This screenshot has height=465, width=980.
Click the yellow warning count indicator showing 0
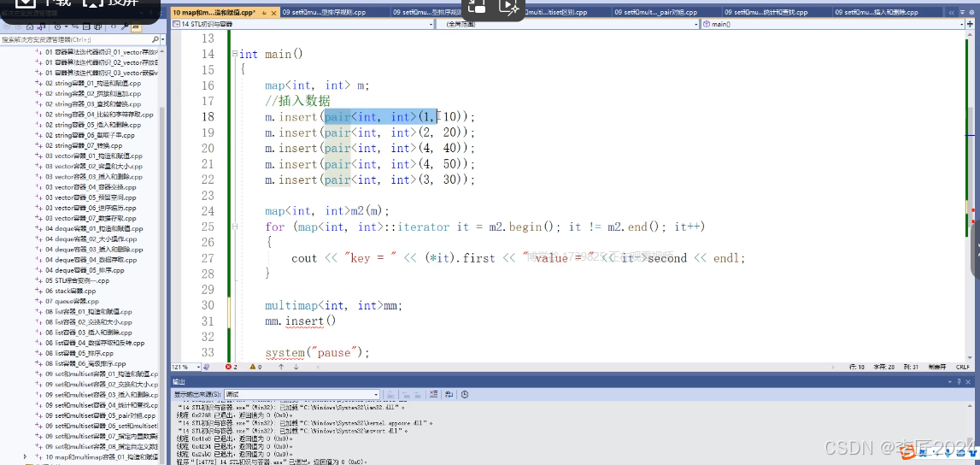click(x=255, y=367)
